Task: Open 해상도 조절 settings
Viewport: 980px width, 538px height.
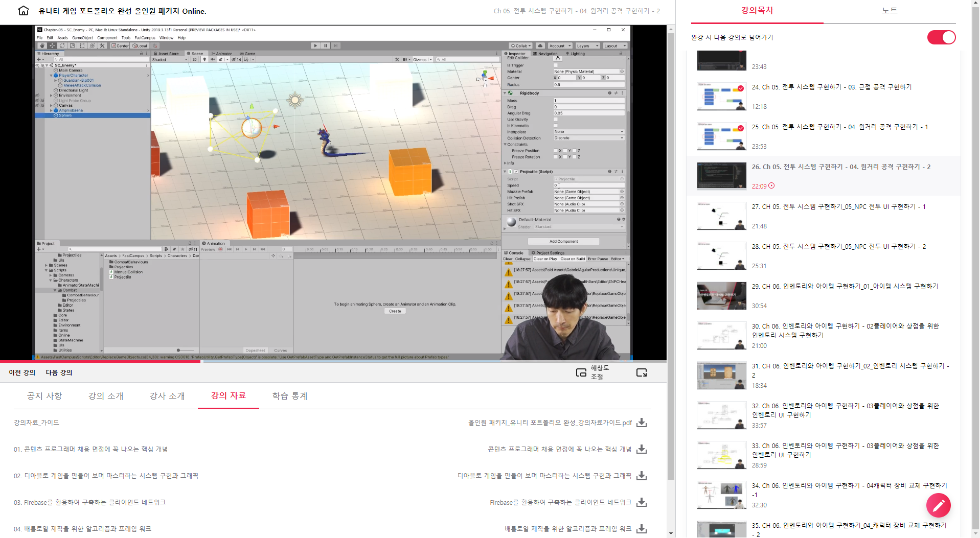Action: [600, 372]
